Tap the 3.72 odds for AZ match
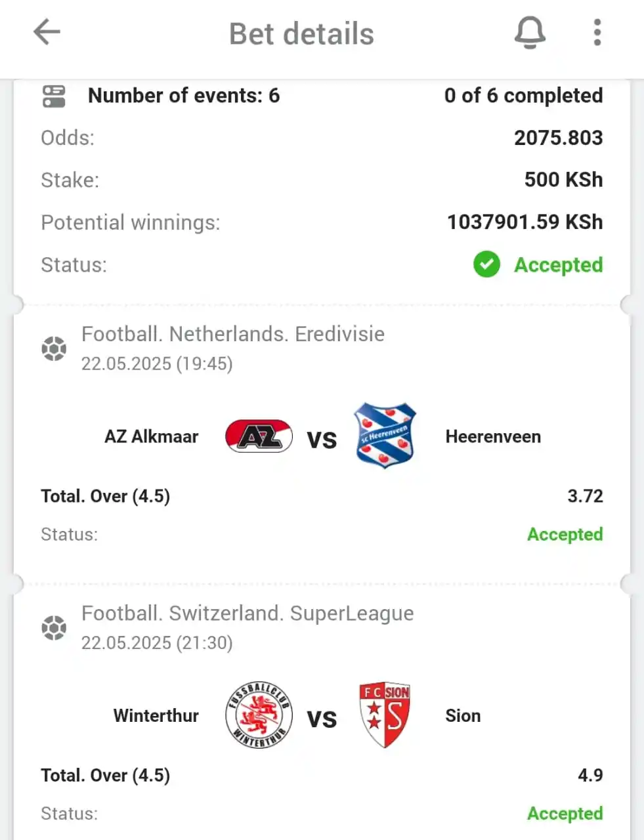This screenshot has height=840, width=644. tap(585, 496)
